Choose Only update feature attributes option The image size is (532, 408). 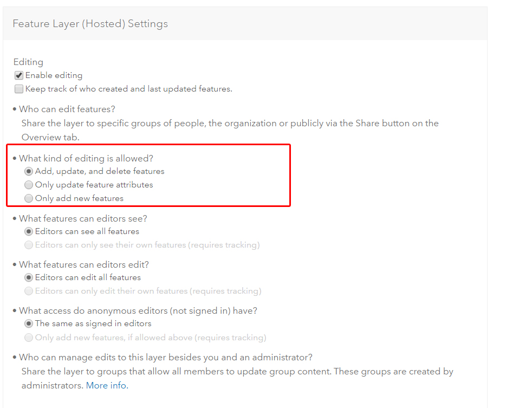click(29, 185)
